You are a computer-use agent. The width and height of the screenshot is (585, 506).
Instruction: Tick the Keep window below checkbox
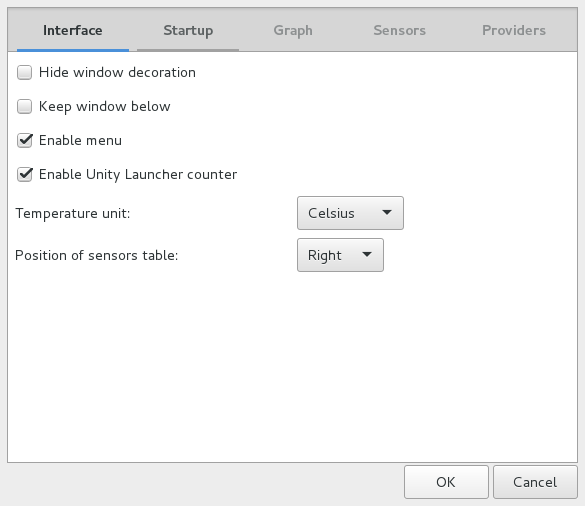(x=25, y=106)
